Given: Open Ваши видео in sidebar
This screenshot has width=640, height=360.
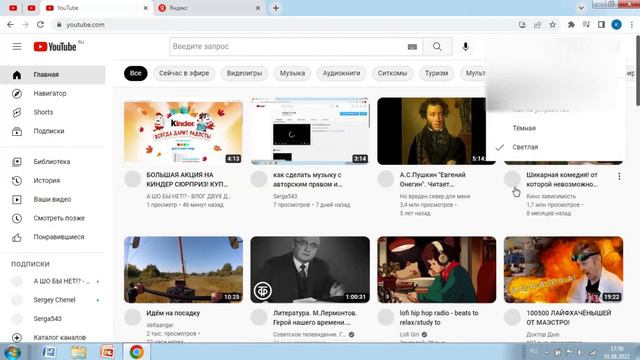Looking at the screenshot, I should tap(53, 199).
